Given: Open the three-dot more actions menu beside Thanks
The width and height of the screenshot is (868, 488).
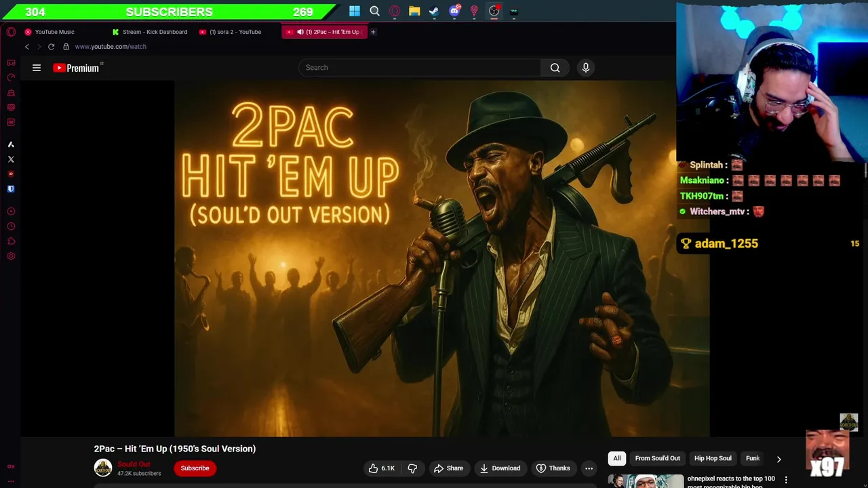Looking at the screenshot, I should coord(589,468).
